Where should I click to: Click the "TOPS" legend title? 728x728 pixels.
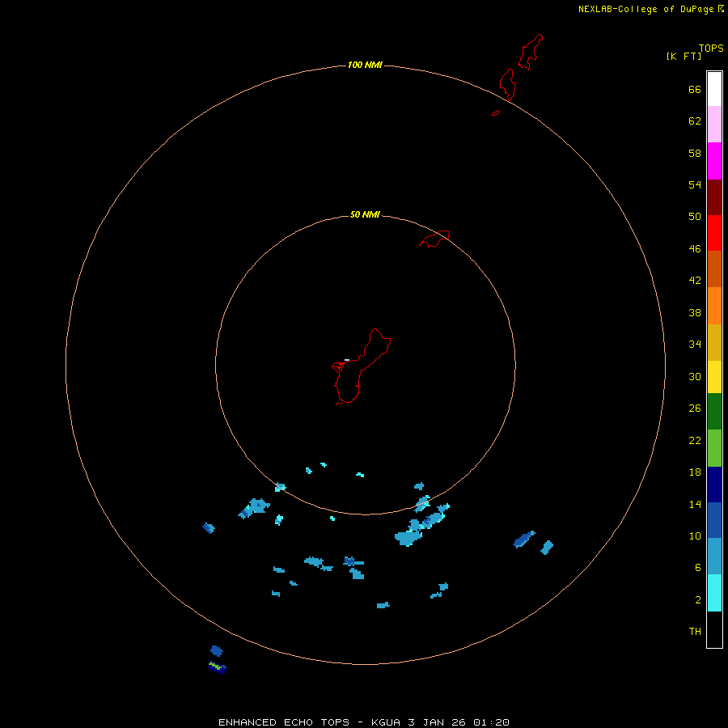click(711, 48)
